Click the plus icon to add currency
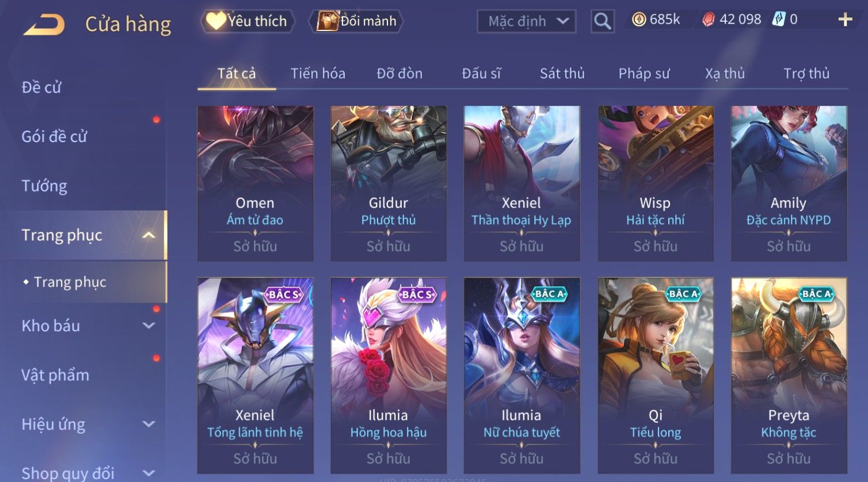The height and width of the screenshot is (482, 868). click(845, 20)
